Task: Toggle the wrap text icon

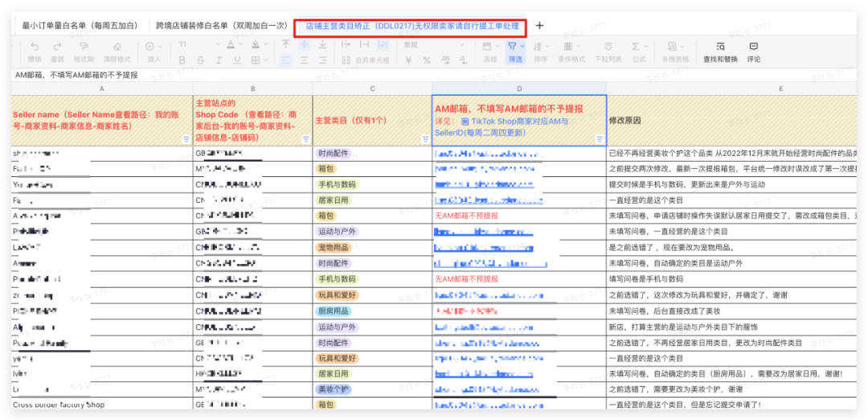Action: [383, 45]
